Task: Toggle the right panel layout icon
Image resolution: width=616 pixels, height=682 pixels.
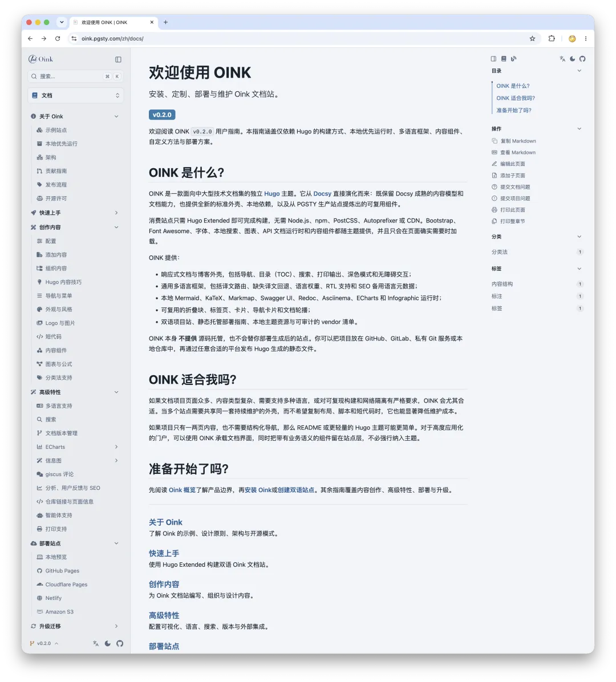Action: (x=493, y=59)
